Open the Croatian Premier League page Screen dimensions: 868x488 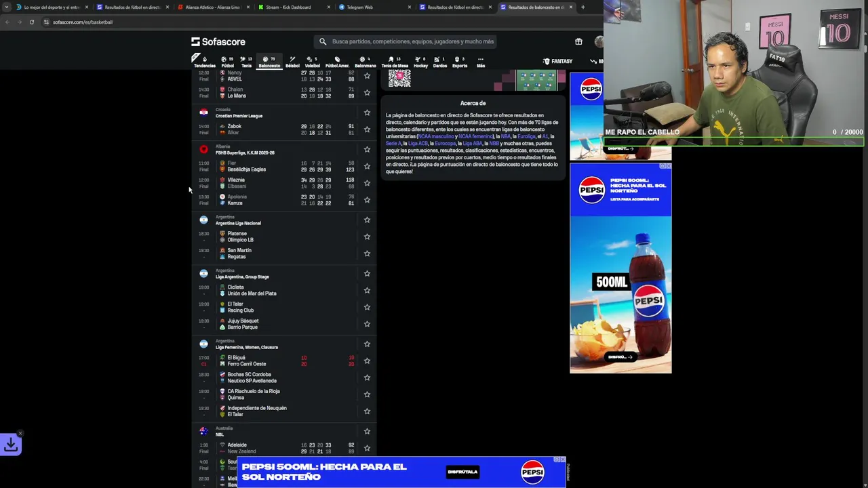pyautogui.click(x=239, y=116)
